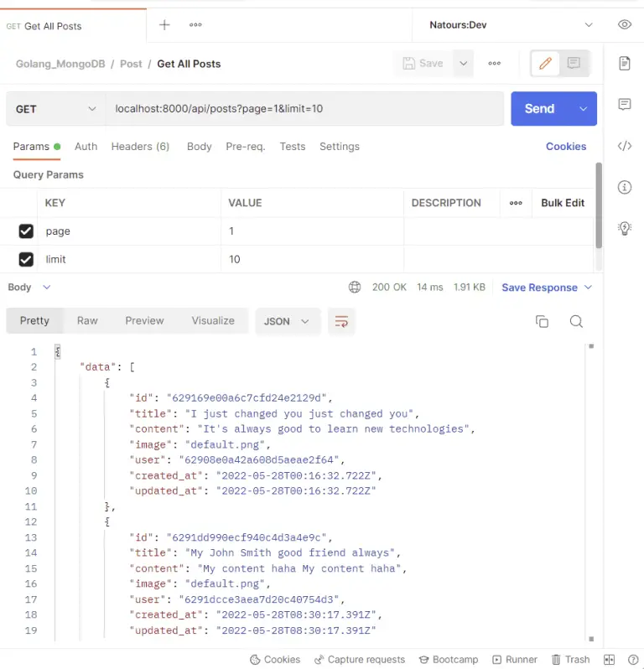Toggle line wrap icon in response toolbar
The width and height of the screenshot is (644, 669).
[341, 322]
